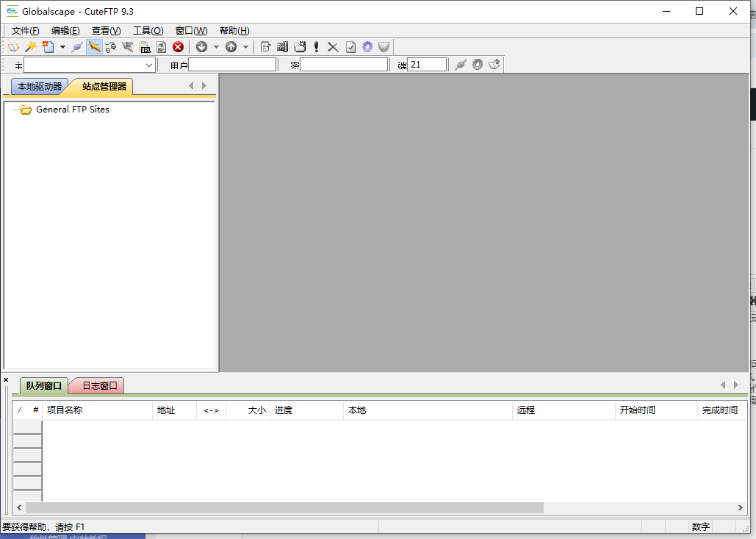
Task: Click the red Stop button icon
Action: (x=178, y=47)
